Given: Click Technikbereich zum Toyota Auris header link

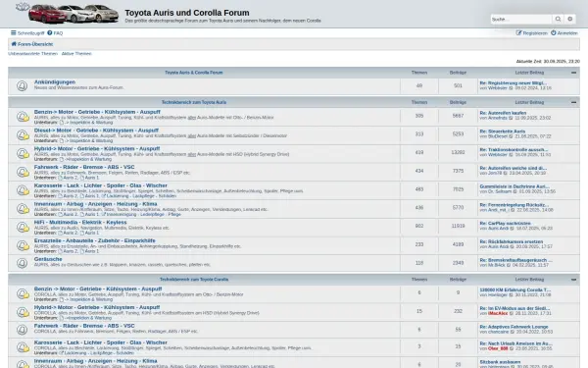Looking at the screenshot, I should [194, 102].
